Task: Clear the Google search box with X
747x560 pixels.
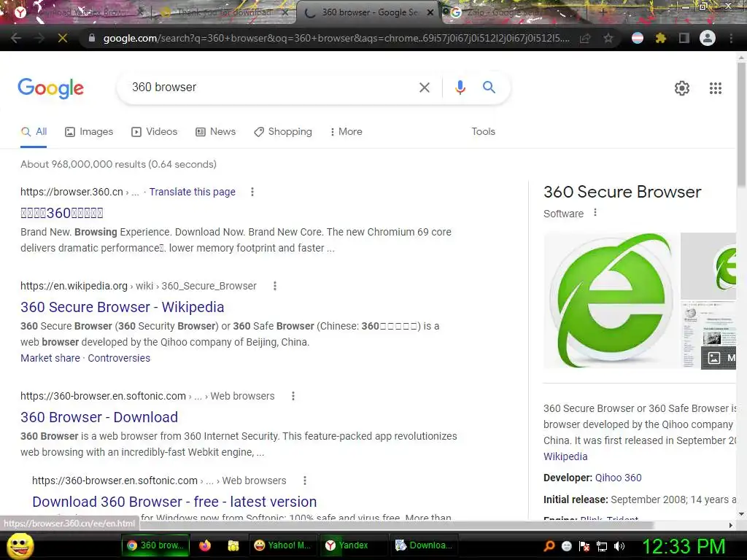Action: (424, 87)
